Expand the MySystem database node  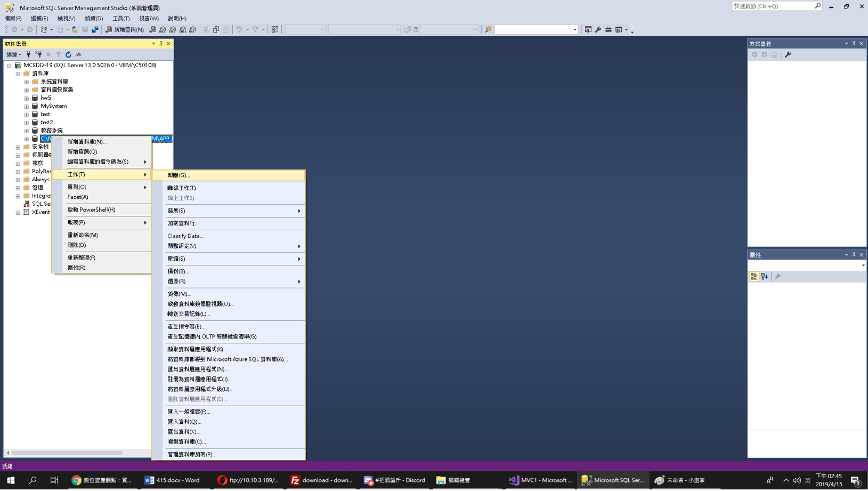click(x=26, y=106)
